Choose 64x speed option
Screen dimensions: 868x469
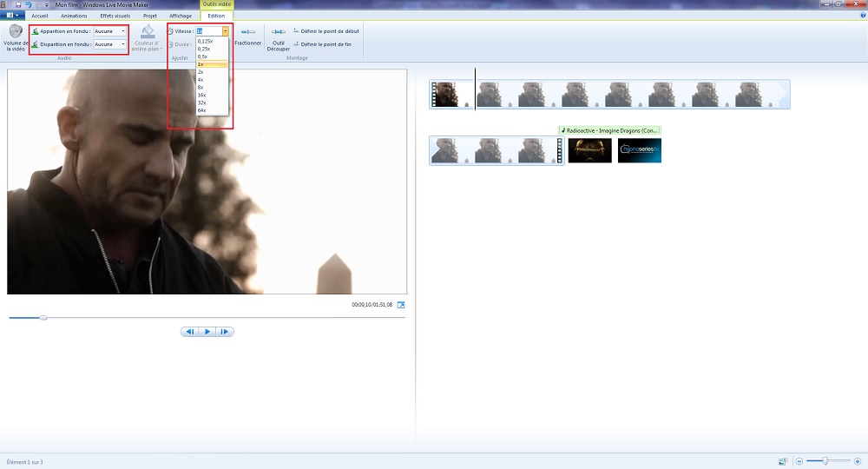[212, 111]
